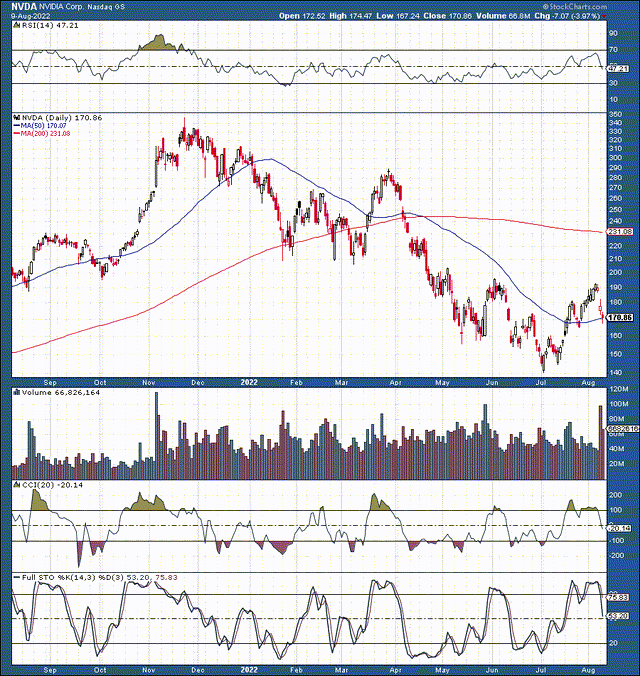Screen dimensions: 640x676
Task: Click the price axis label 300
Action: coord(615,158)
